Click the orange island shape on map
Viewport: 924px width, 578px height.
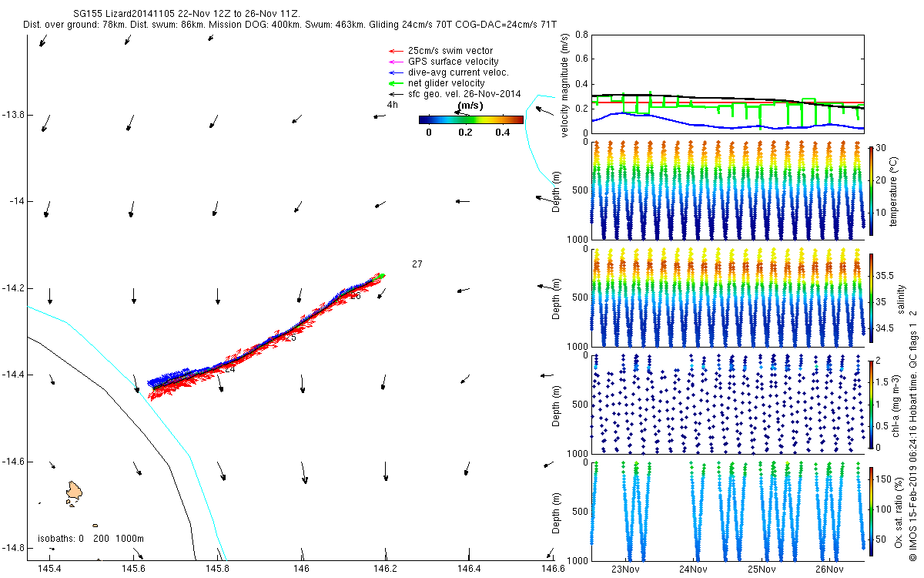(x=74, y=490)
